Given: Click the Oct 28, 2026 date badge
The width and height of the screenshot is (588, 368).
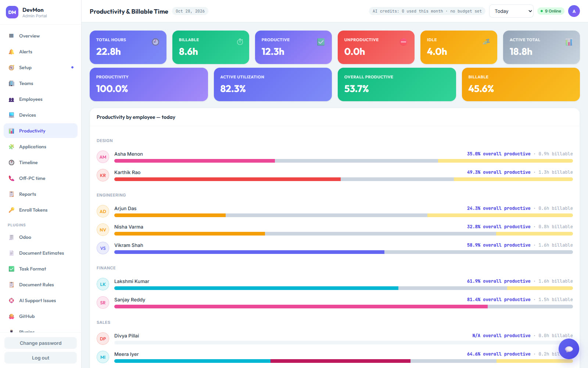Looking at the screenshot, I should [x=190, y=11].
